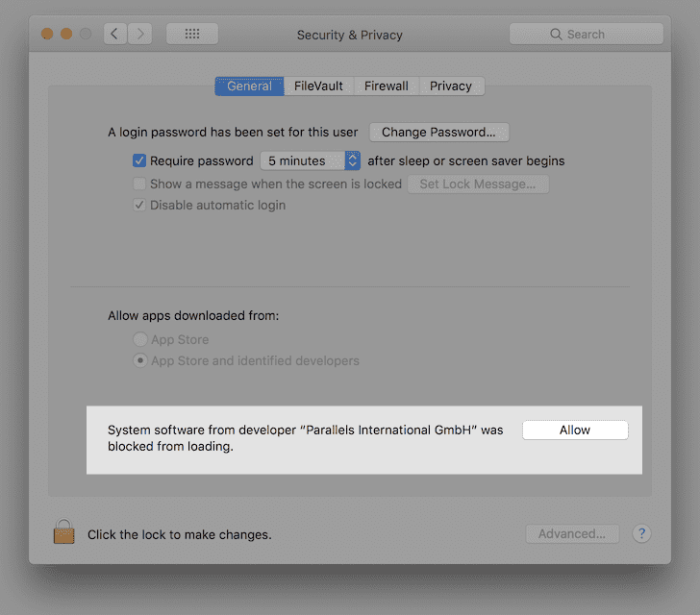
Task: Select the App Store radio option
Action: tap(140, 339)
